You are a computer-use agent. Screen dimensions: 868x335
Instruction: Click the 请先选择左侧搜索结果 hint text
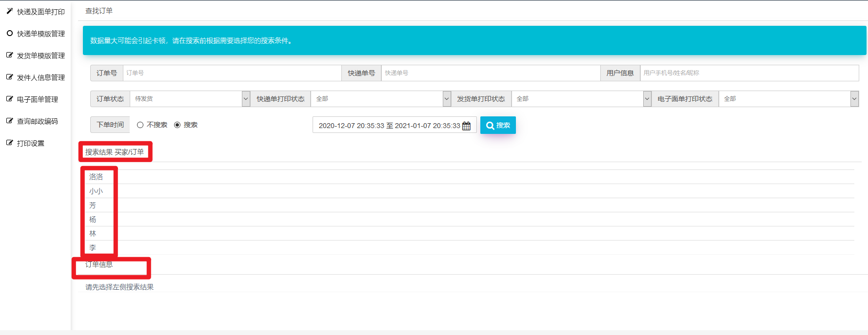[x=119, y=287]
